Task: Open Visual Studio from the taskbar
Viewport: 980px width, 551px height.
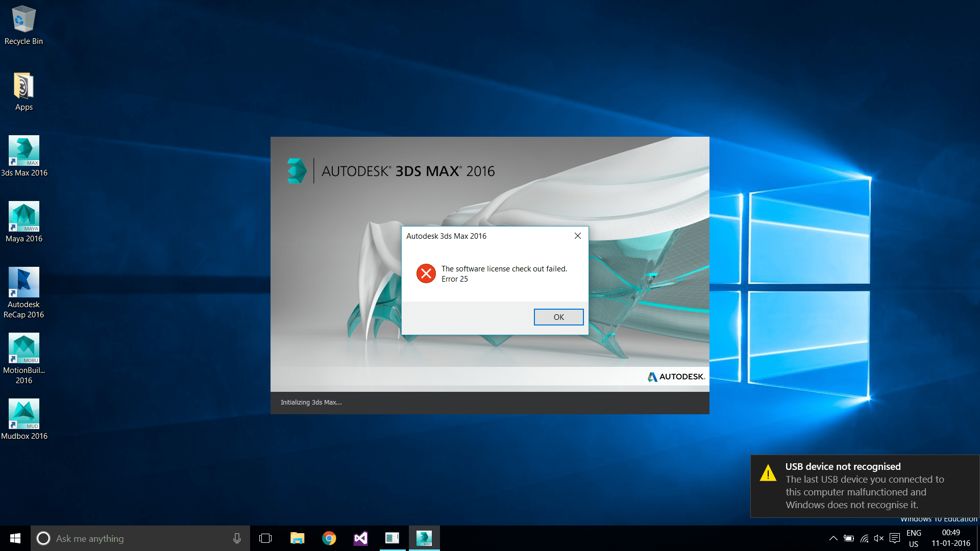Action: 361,538
